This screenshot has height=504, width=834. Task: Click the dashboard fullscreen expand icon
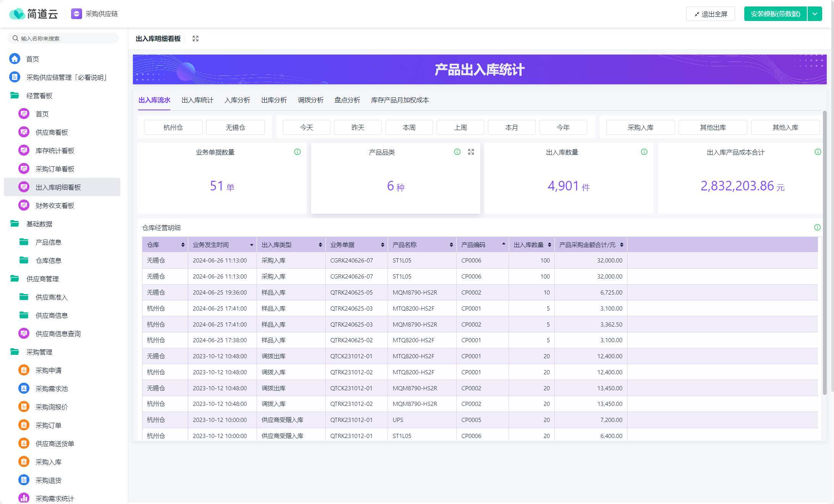[196, 39]
